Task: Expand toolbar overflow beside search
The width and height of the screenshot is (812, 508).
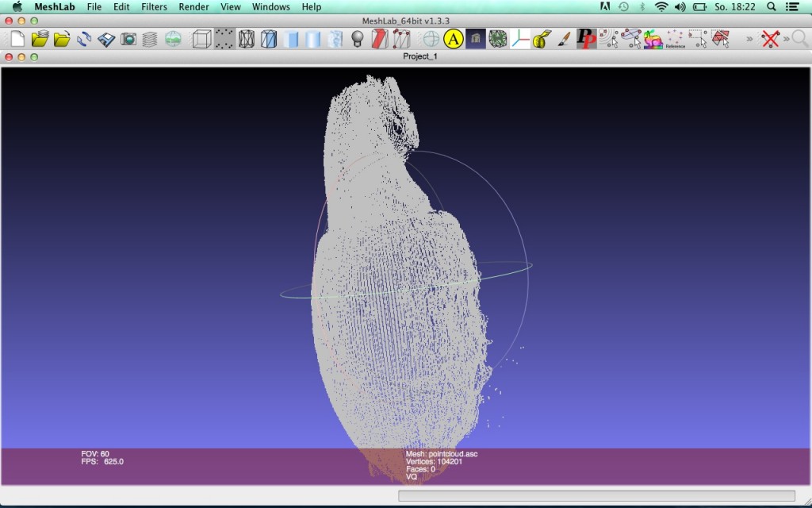Action: coord(786,39)
